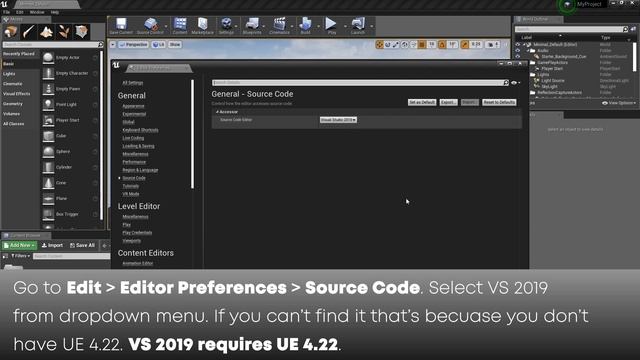The width and height of the screenshot is (640, 360).
Task: Open the Edit menu
Action: click(19, 12)
